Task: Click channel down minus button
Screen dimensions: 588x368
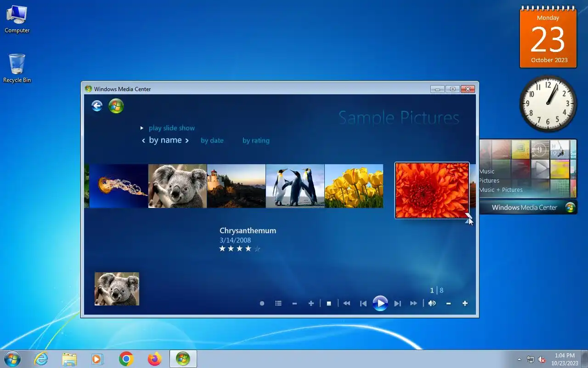Action: click(x=294, y=304)
